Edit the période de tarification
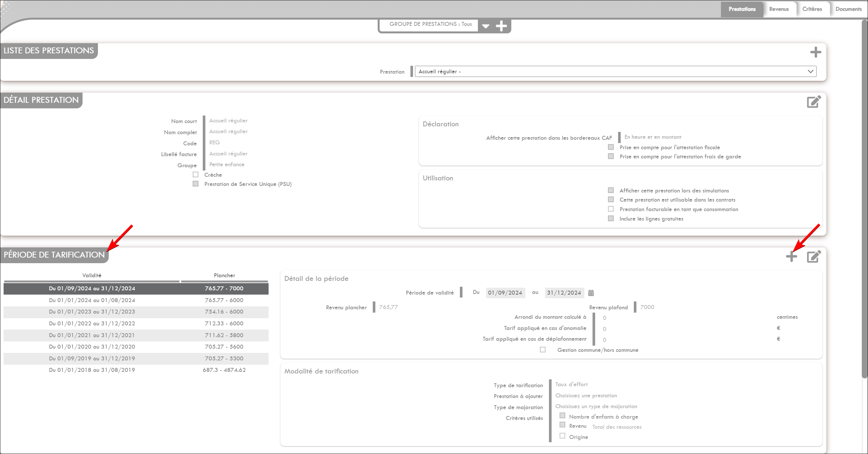The image size is (868, 454). pyautogui.click(x=814, y=256)
